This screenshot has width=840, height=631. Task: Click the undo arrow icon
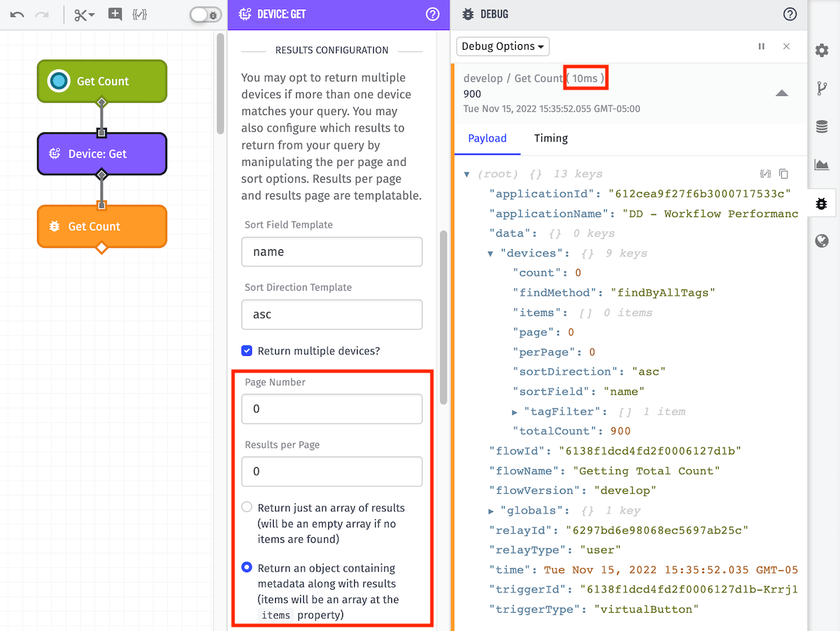tap(17, 15)
